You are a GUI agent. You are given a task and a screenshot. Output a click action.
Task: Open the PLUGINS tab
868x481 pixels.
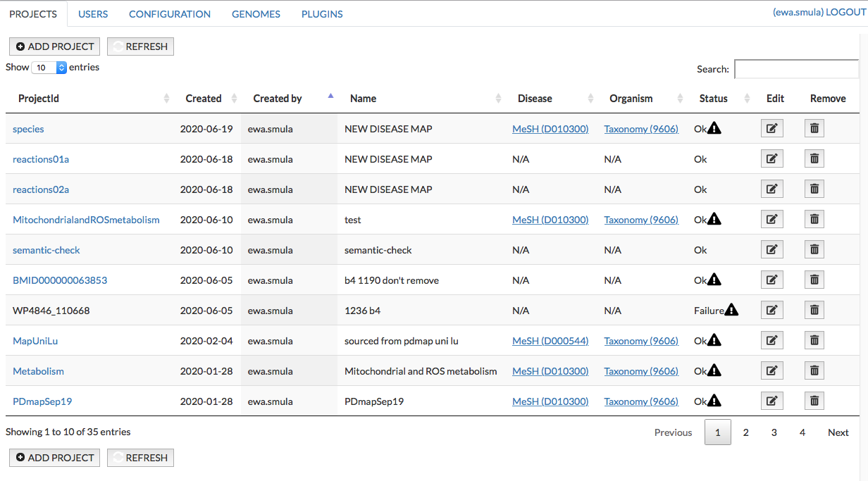pyautogui.click(x=322, y=14)
